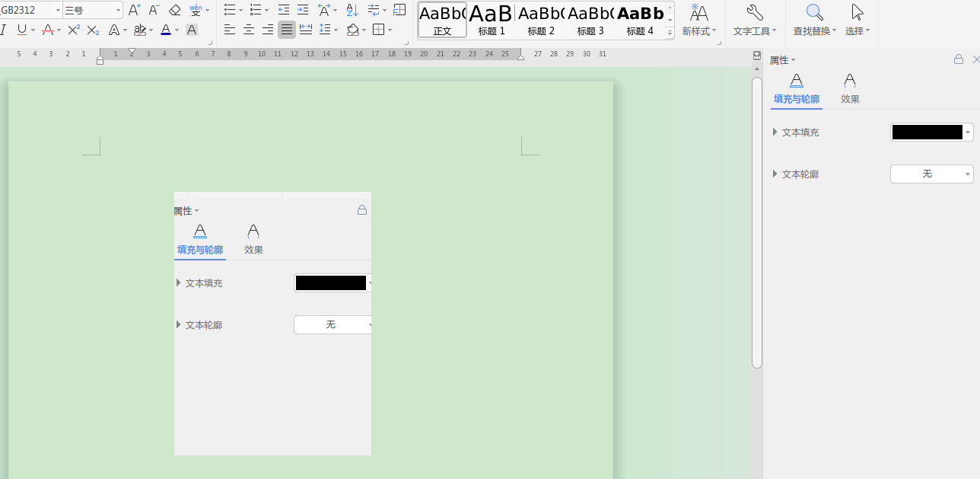Apply the 标题 3 style

(590, 20)
